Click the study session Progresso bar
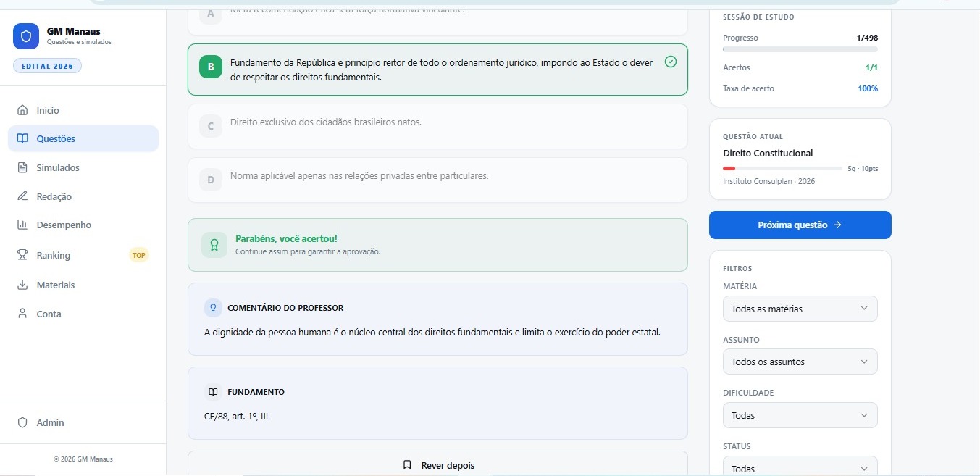The image size is (980, 476). tap(800, 49)
